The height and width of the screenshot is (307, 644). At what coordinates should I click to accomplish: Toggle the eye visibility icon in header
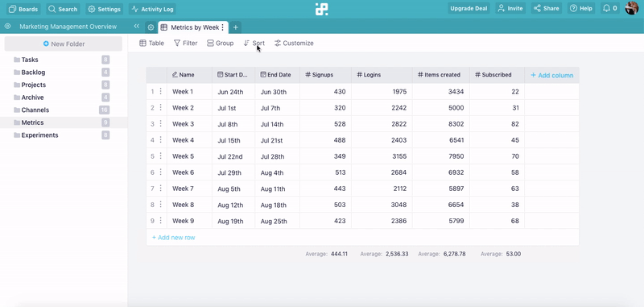click(x=7, y=27)
